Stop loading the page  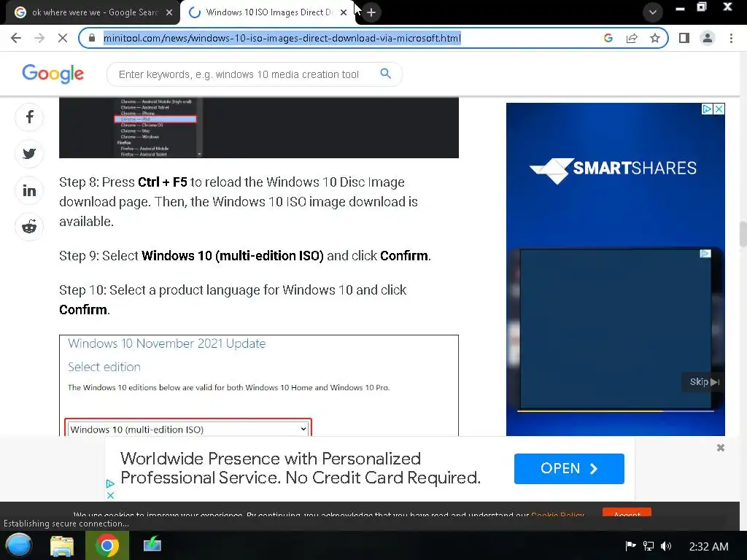pos(63,38)
